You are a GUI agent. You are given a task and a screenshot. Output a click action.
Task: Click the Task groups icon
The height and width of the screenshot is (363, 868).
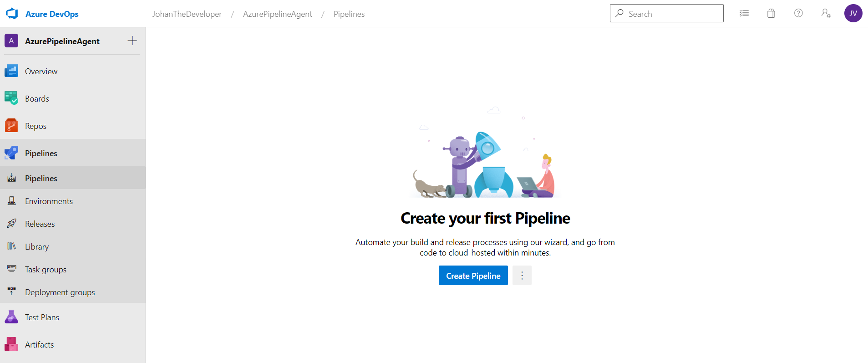coord(12,269)
